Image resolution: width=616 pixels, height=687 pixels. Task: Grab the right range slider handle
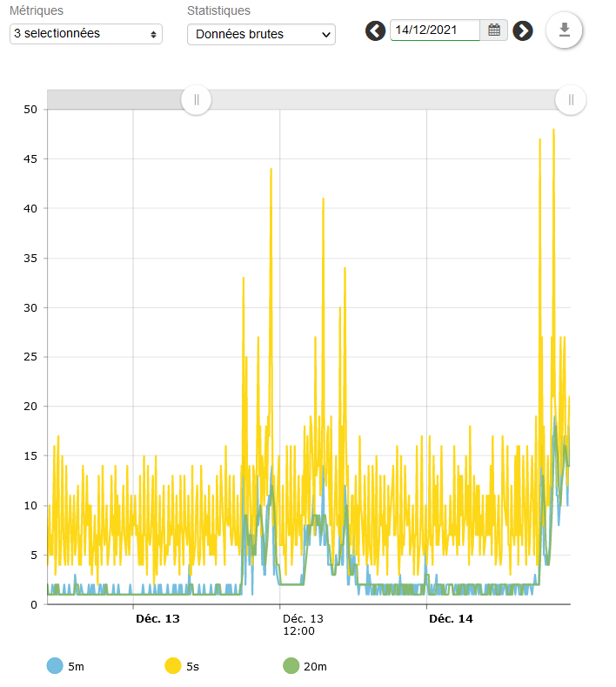[x=571, y=100]
